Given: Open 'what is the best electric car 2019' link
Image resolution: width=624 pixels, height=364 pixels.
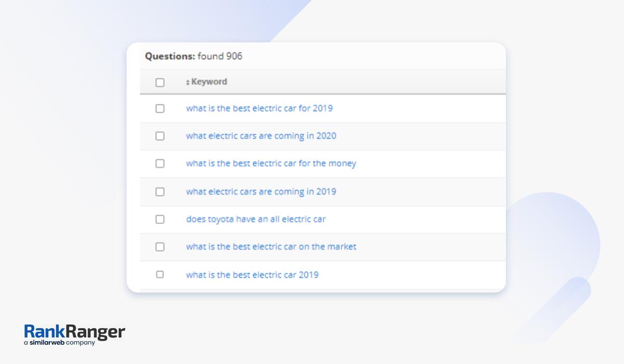Looking at the screenshot, I should 252,275.
